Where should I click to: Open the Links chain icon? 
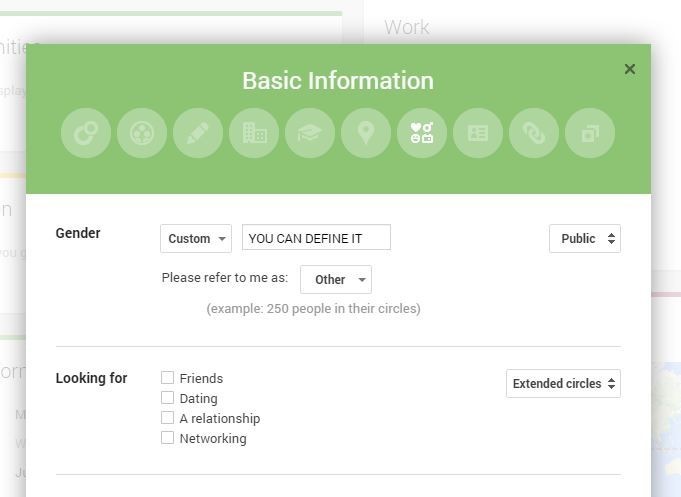pyautogui.click(x=534, y=133)
